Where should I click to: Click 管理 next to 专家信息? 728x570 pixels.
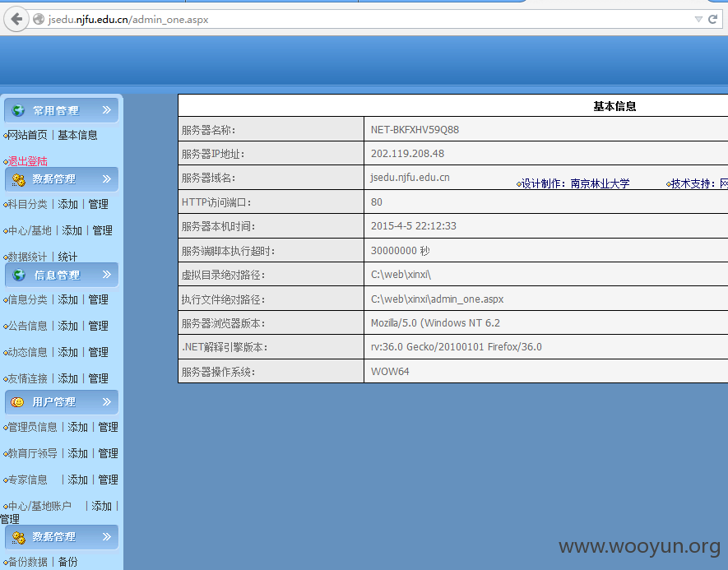pyautogui.click(x=109, y=480)
